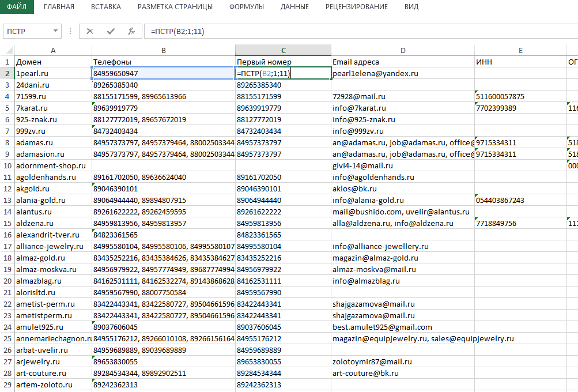Open the ДАННЫЕ ribbon tab
This screenshot has width=578, height=392.
click(x=294, y=7)
